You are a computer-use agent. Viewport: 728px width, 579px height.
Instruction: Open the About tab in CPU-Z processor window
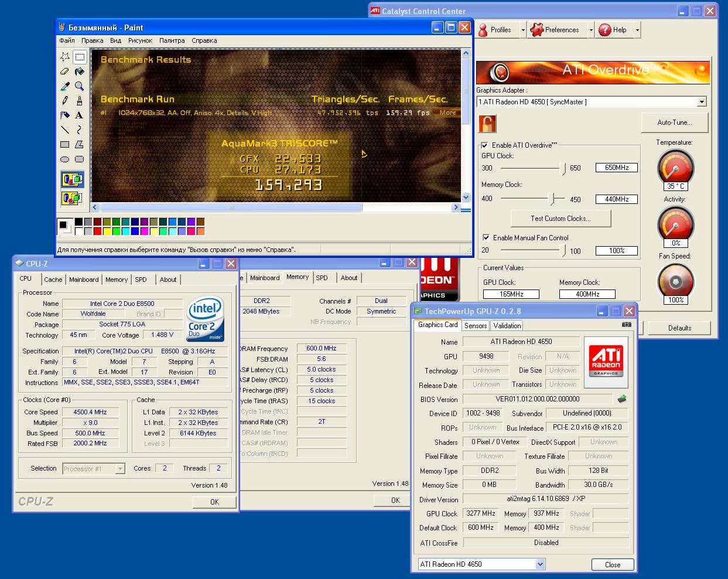coord(168,280)
